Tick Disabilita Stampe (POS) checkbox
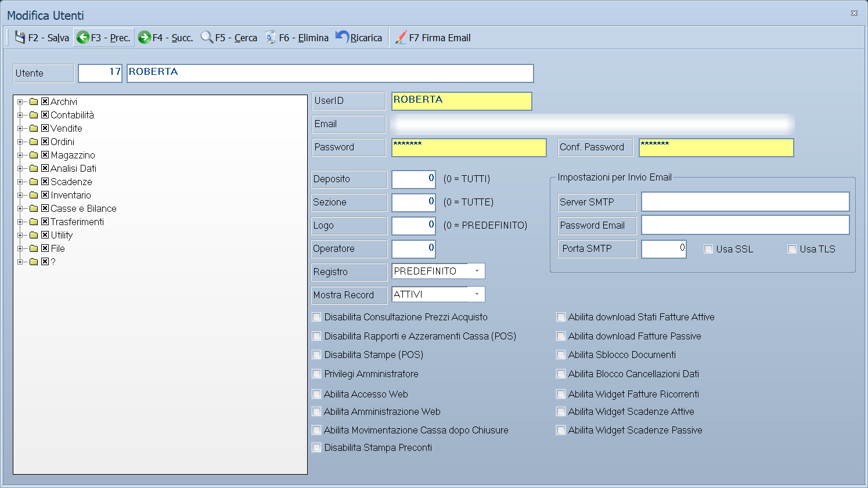 tap(316, 355)
